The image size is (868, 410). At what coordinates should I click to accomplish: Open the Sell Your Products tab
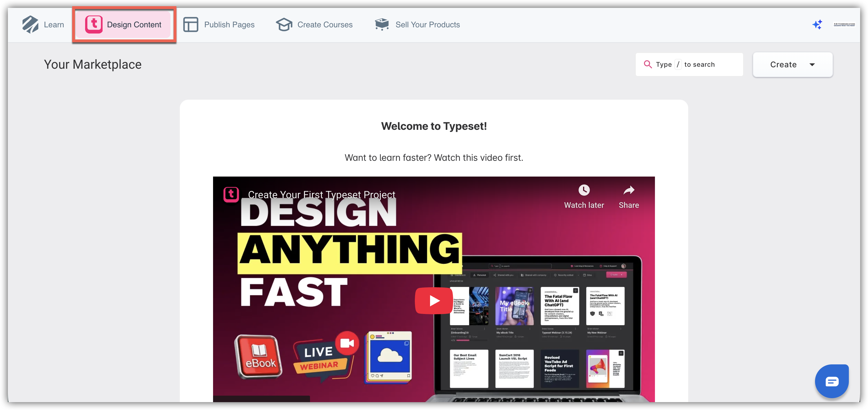(x=427, y=24)
